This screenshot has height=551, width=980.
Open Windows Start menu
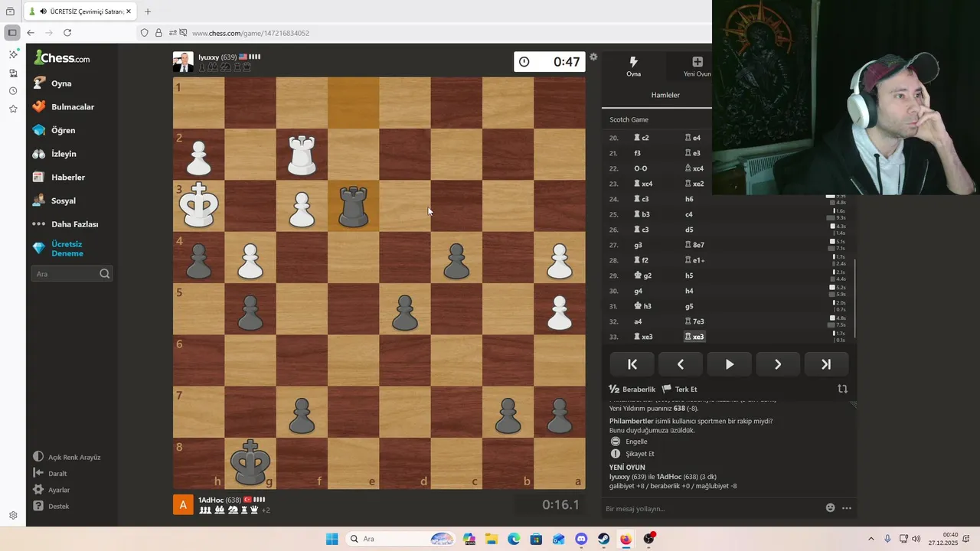pyautogui.click(x=332, y=539)
